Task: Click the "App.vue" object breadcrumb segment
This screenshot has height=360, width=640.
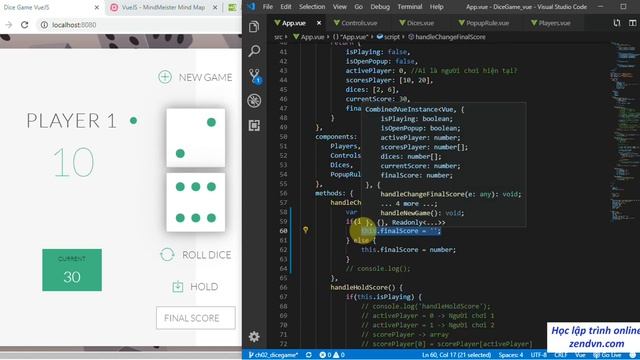Action: pos(351,37)
